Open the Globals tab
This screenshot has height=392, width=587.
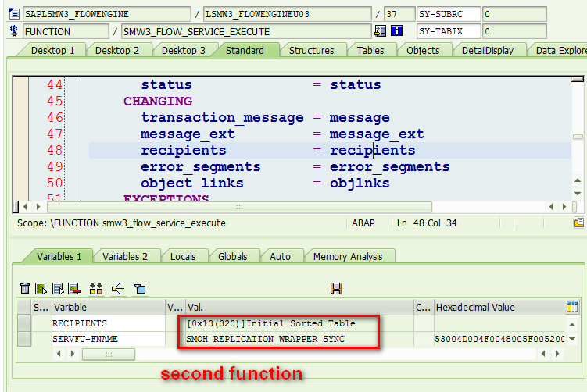(x=232, y=257)
